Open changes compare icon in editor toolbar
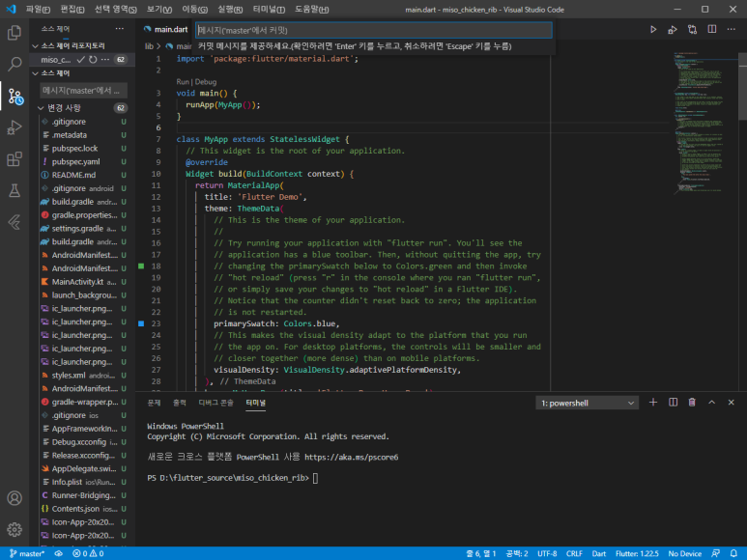Screen dimensions: 747x560 (x=692, y=30)
